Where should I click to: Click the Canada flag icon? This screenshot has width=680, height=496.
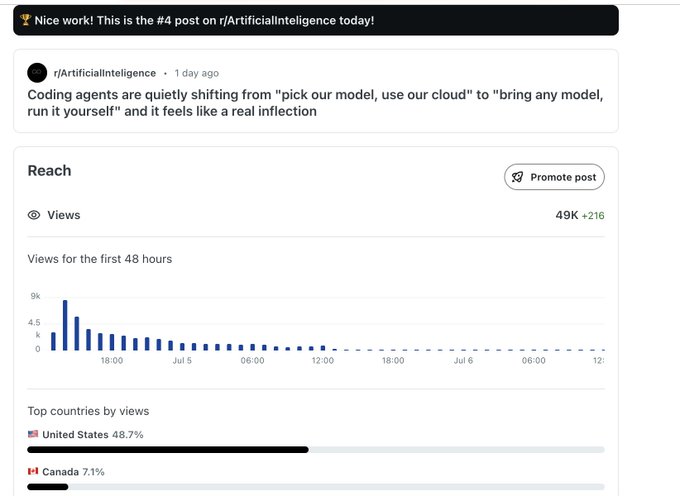(x=33, y=471)
